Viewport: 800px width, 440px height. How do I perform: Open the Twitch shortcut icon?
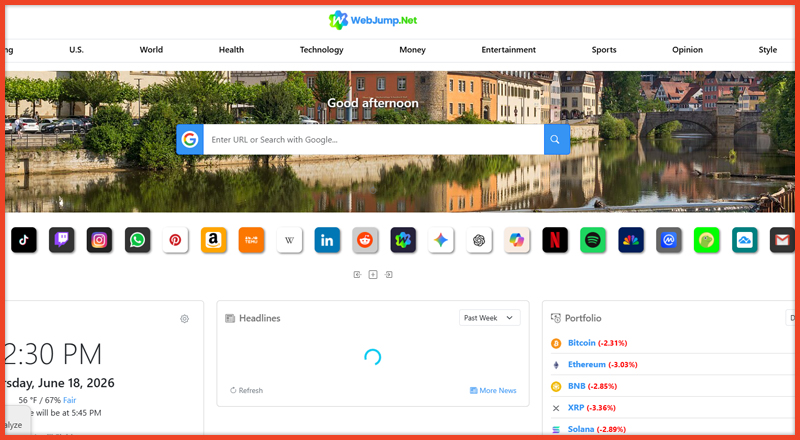pos(62,240)
